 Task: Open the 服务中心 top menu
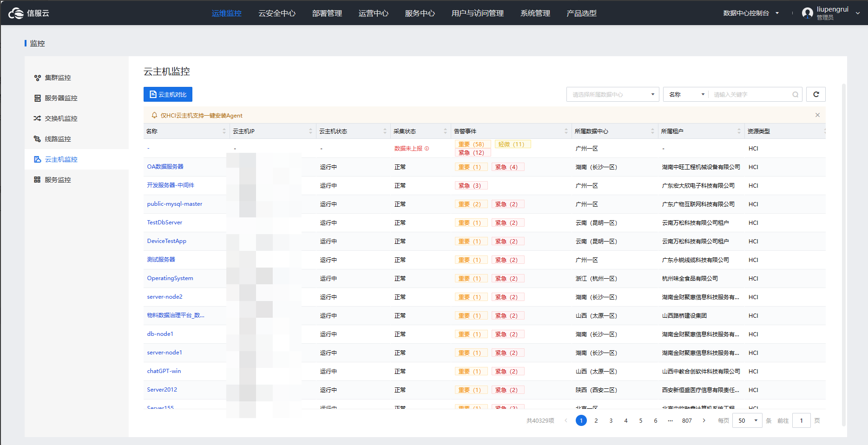[x=420, y=13]
